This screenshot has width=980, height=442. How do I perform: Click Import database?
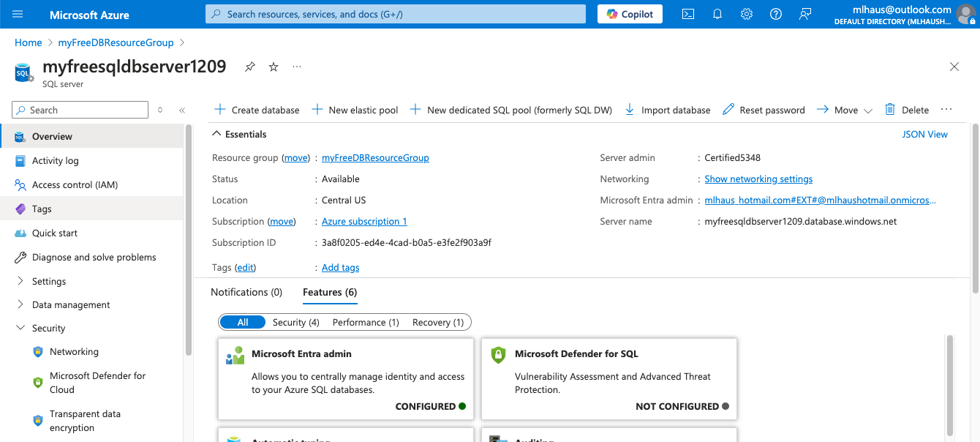click(x=668, y=110)
